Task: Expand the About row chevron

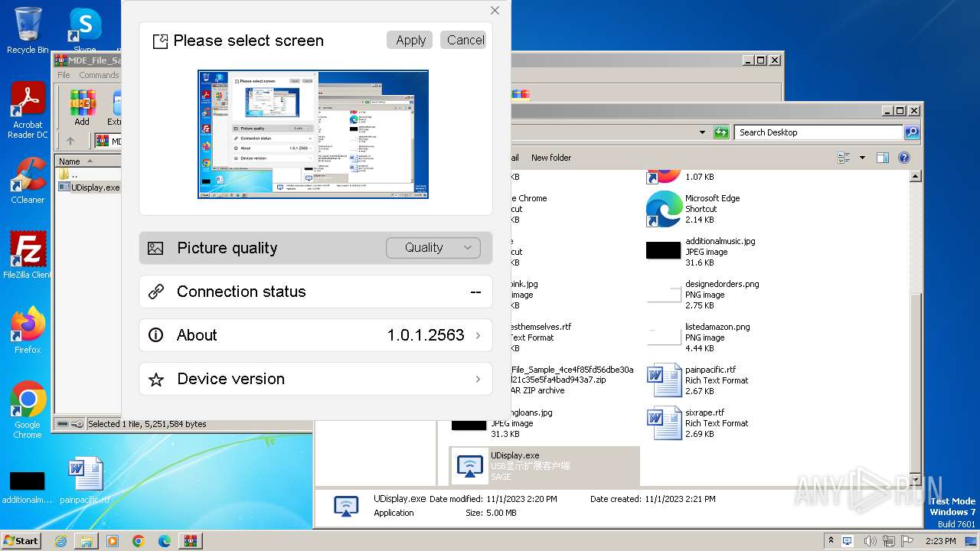Action: point(478,335)
